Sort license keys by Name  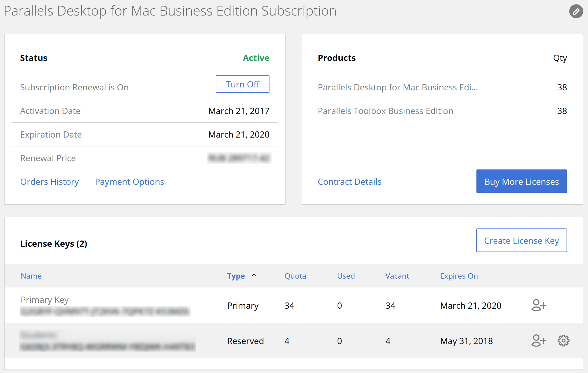[x=31, y=276]
